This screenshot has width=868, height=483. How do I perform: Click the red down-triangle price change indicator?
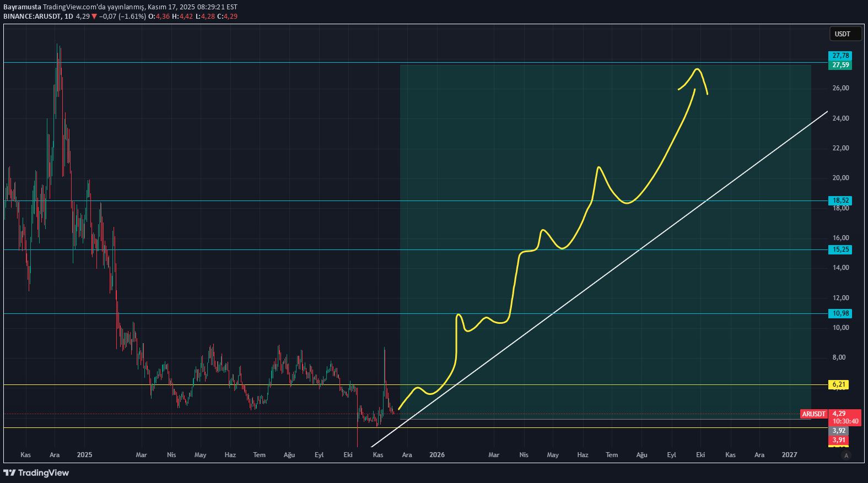click(x=94, y=17)
